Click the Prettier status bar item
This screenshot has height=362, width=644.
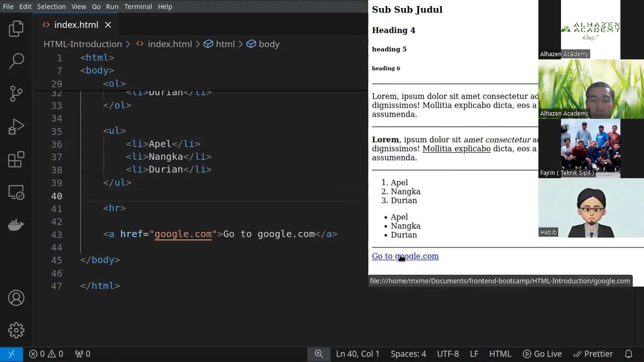pos(593,354)
